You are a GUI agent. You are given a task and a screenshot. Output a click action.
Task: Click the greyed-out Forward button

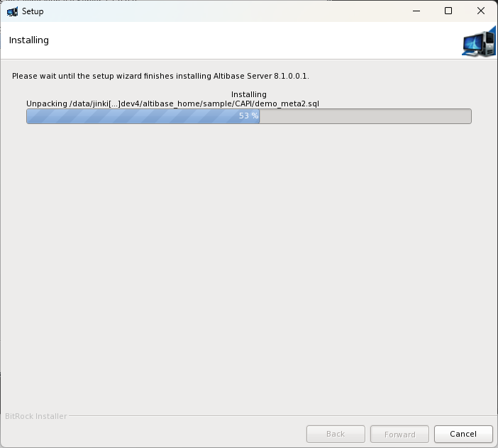tap(399, 434)
